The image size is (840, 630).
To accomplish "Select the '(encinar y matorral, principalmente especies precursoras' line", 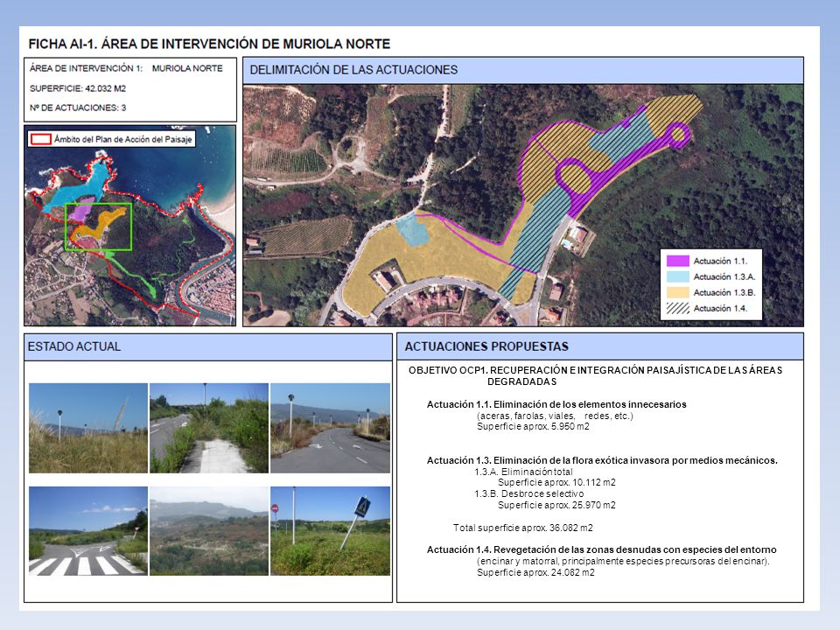I will tap(623, 561).
